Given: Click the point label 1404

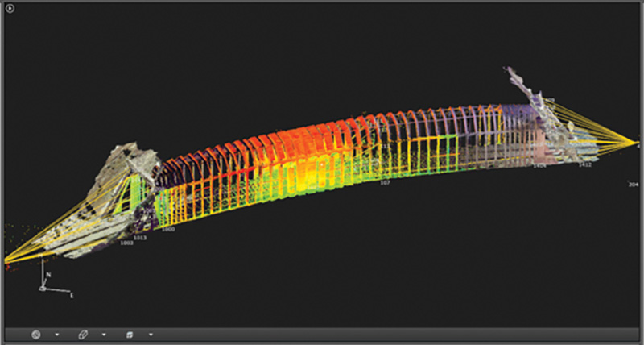Looking at the screenshot, I should [x=539, y=166].
